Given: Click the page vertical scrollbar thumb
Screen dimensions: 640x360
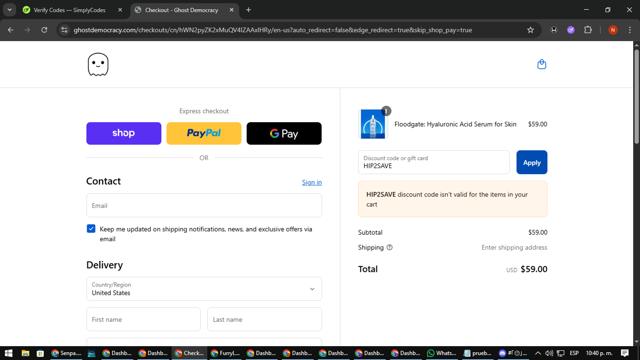Looking at the screenshot, I should [636, 96].
